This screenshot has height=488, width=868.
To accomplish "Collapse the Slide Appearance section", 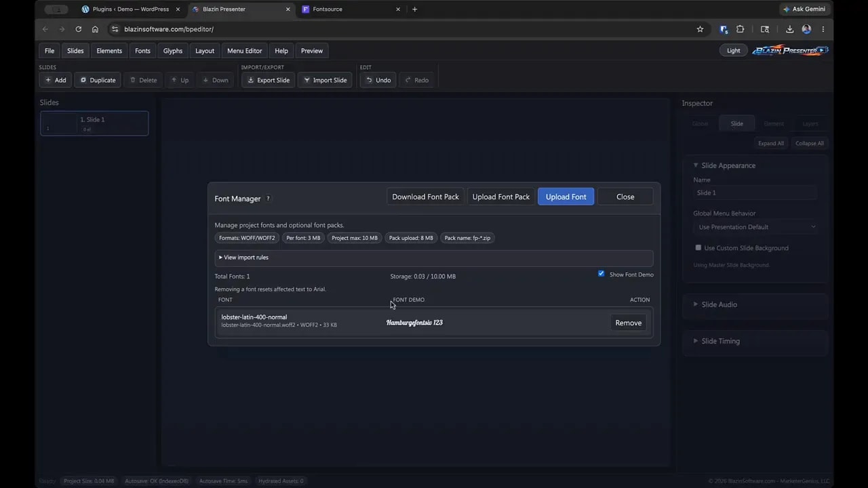I will [x=728, y=165].
